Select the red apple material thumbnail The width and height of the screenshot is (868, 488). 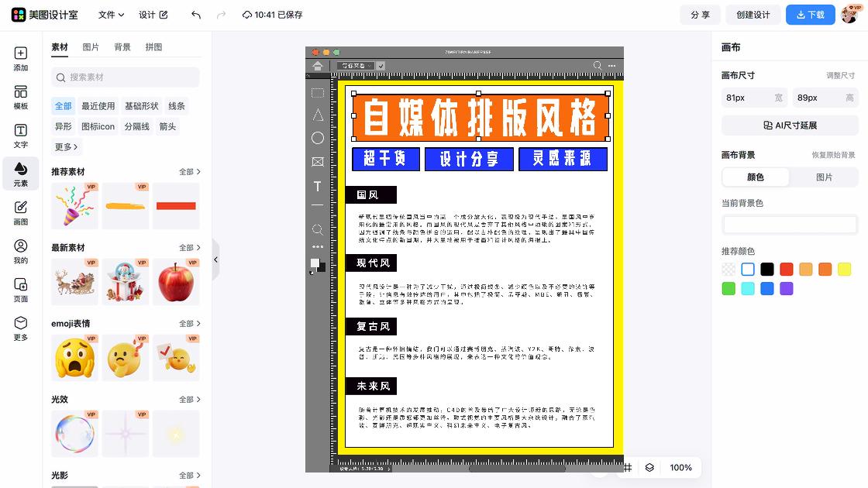[176, 282]
